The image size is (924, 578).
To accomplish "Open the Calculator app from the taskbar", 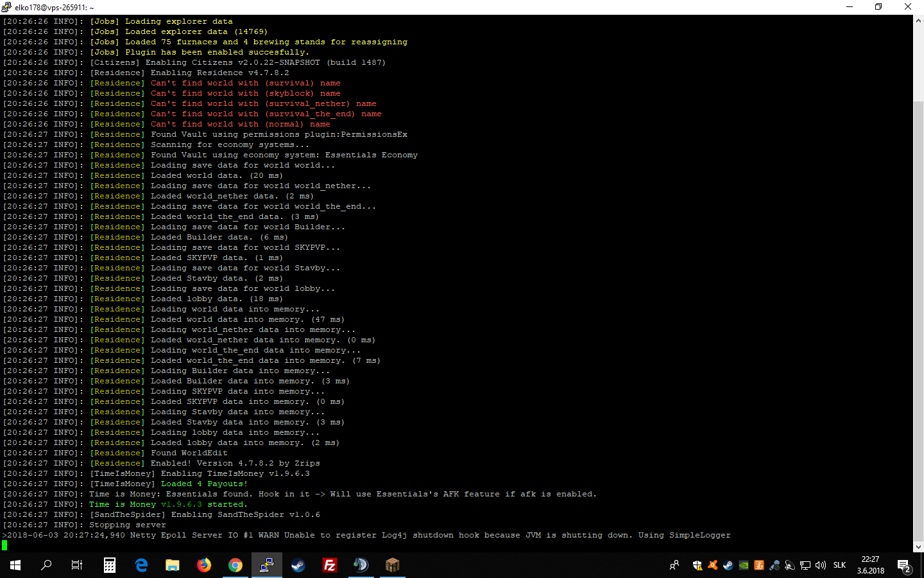I will pyautogui.click(x=109, y=565).
